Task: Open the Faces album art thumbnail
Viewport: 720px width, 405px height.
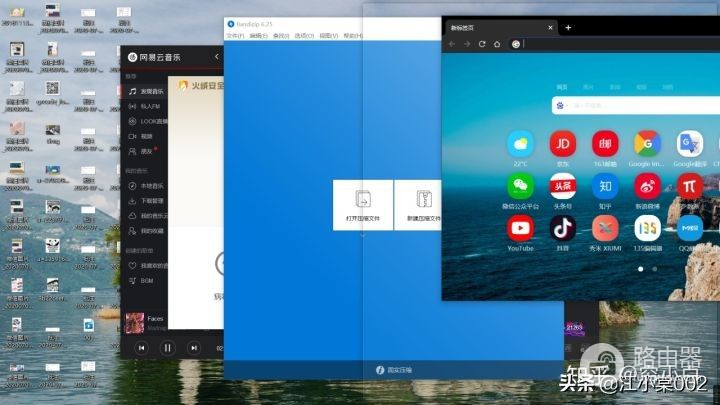Action: pyautogui.click(x=135, y=322)
